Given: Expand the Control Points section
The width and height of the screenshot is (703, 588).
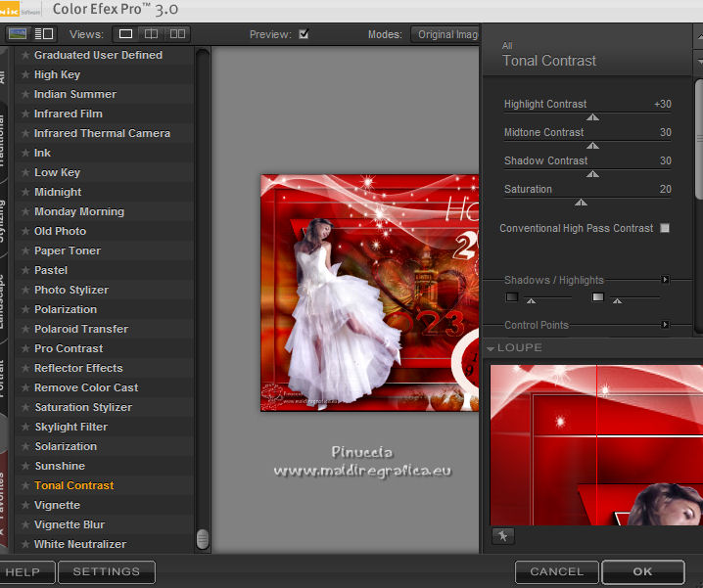Looking at the screenshot, I should coord(665,325).
